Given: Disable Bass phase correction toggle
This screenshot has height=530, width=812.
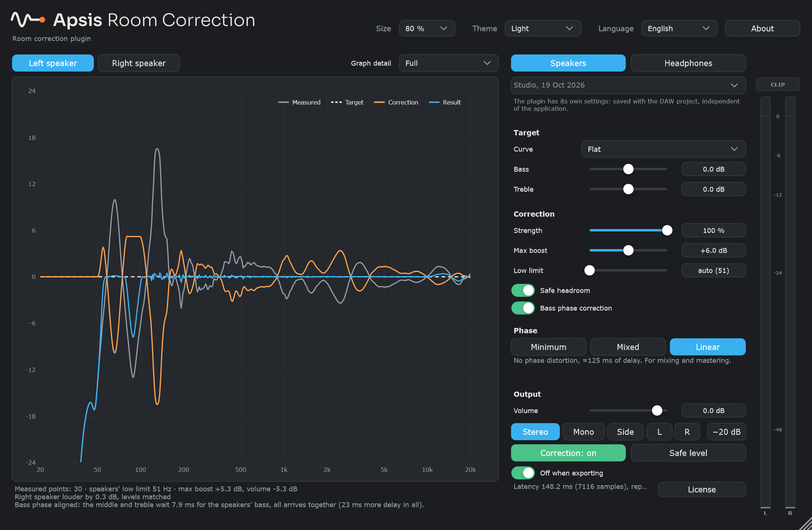Looking at the screenshot, I should coord(523,308).
